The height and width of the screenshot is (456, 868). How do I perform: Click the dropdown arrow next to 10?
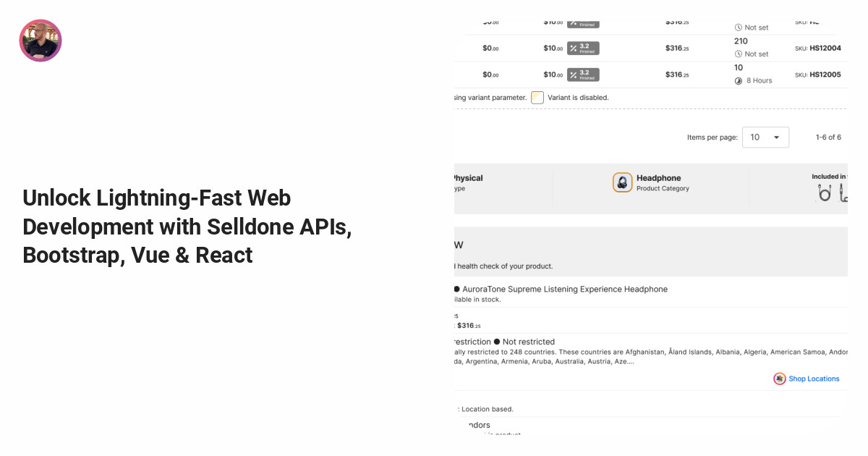coord(776,138)
